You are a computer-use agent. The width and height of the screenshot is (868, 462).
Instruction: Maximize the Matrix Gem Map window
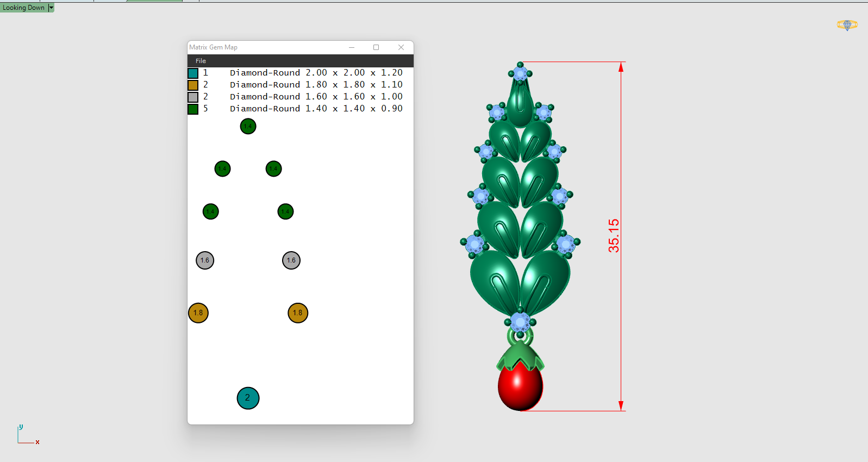click(376, 47)
